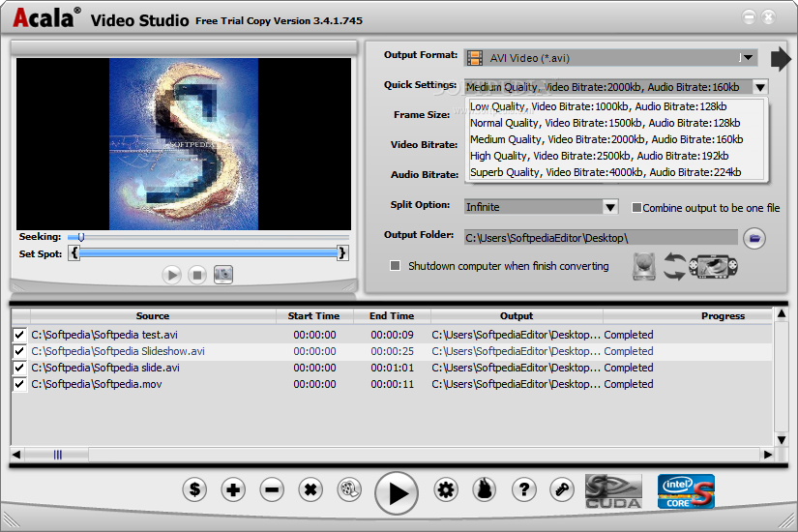Select Low Quality 1000kb option

tap(598, 106)
